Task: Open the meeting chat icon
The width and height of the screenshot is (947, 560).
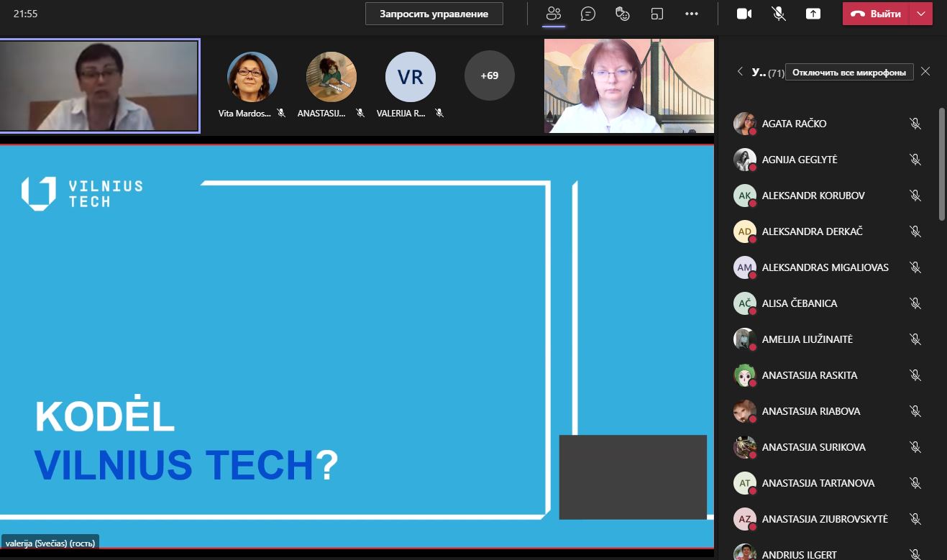Action: [x=588, y=14]
